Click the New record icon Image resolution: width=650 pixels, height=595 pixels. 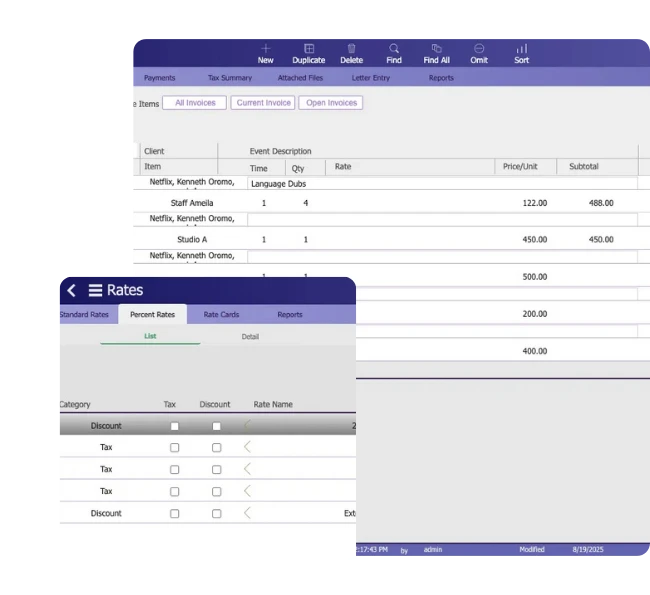pyautogui.click(x=266, y=49)
